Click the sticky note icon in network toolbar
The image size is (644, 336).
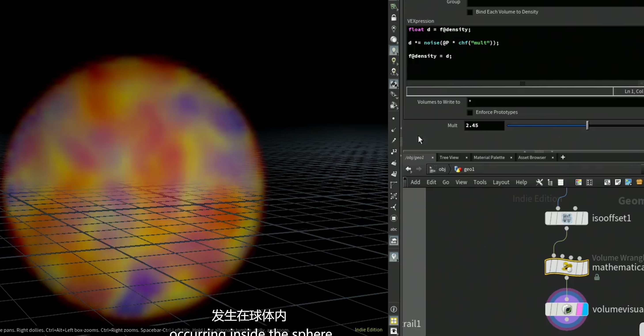(618, 182)
